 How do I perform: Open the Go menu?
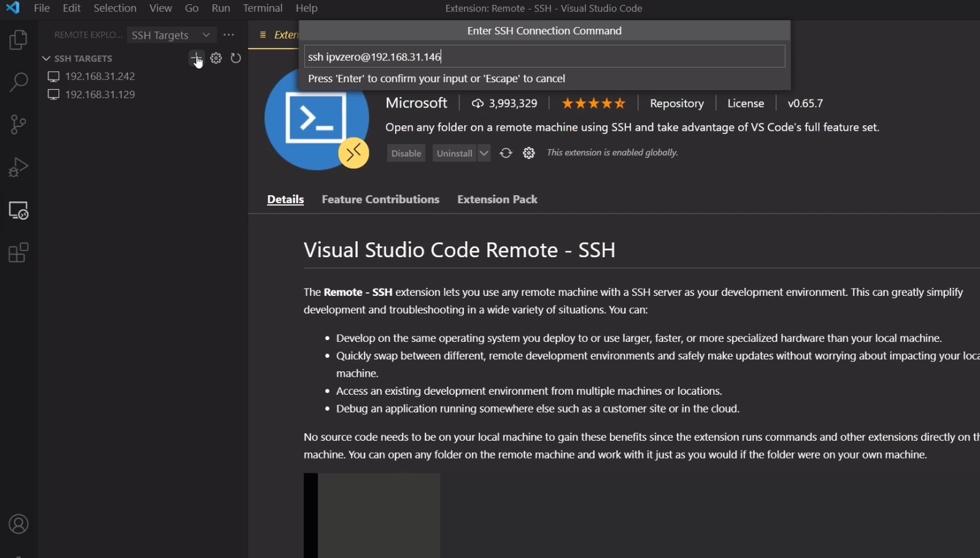(x=192, y=8)
